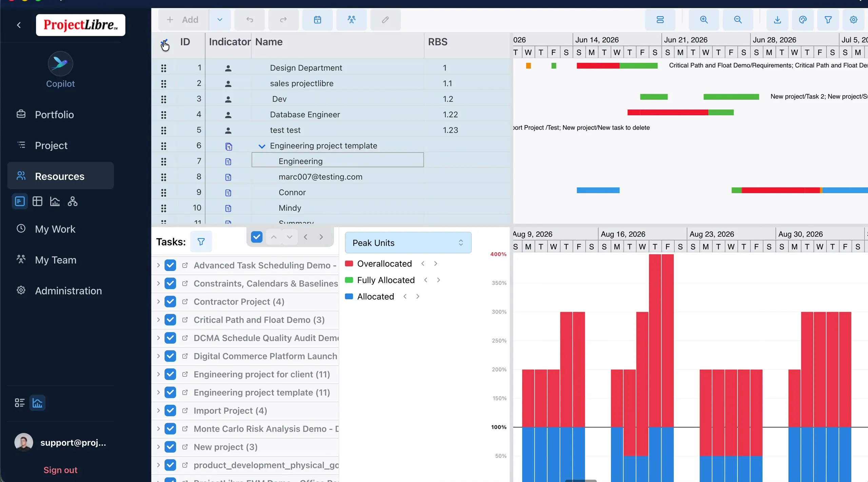Open the Peak Units dropdown
Image resolution: width=868 pixels, height=482 pixels.
click(x=408, y=243)
